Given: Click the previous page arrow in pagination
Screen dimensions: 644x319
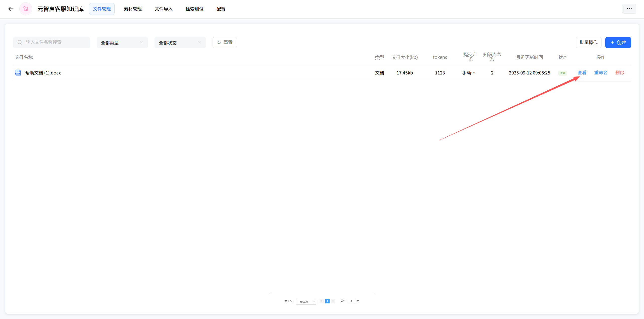Looking at the screenshot, I should click(322, 301).
